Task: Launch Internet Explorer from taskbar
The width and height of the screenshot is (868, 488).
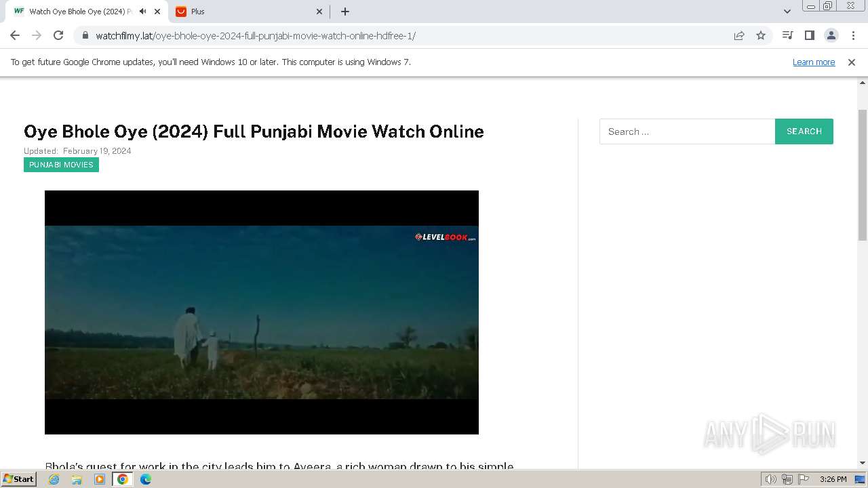Action: pyautogui.click(x=54, y=479)
